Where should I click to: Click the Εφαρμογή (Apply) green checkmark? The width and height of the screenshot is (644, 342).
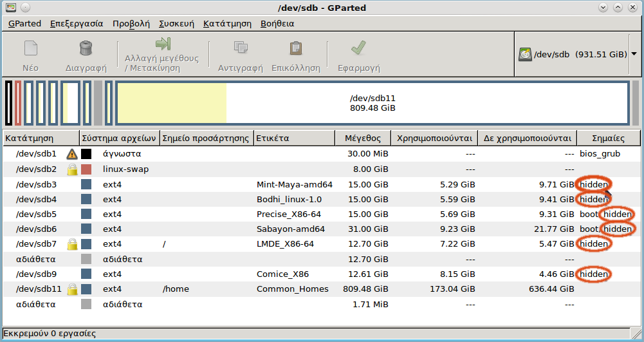(358, 49)
